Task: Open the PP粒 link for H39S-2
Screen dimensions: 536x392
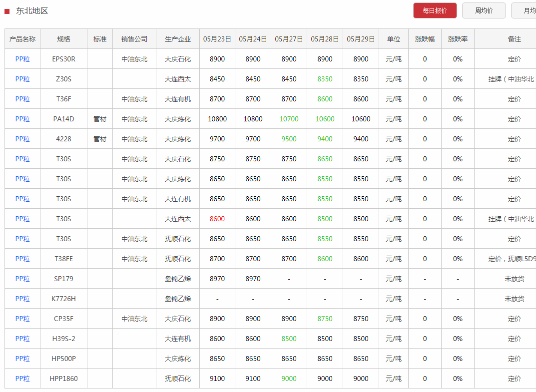Action: pyautogui.click(x=22, y=339)
